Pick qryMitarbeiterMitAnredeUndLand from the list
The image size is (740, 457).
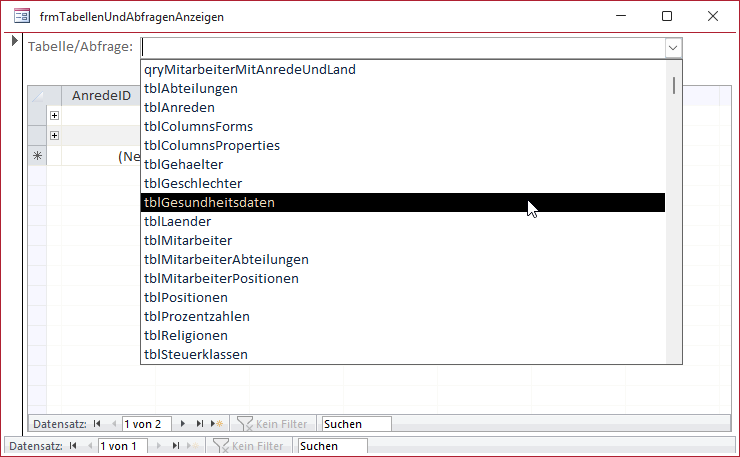[x=250, y=70]
